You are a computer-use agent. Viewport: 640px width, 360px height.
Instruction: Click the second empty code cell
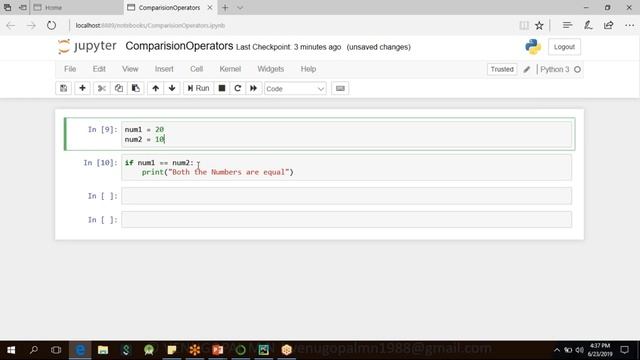[x=347, y=220]
